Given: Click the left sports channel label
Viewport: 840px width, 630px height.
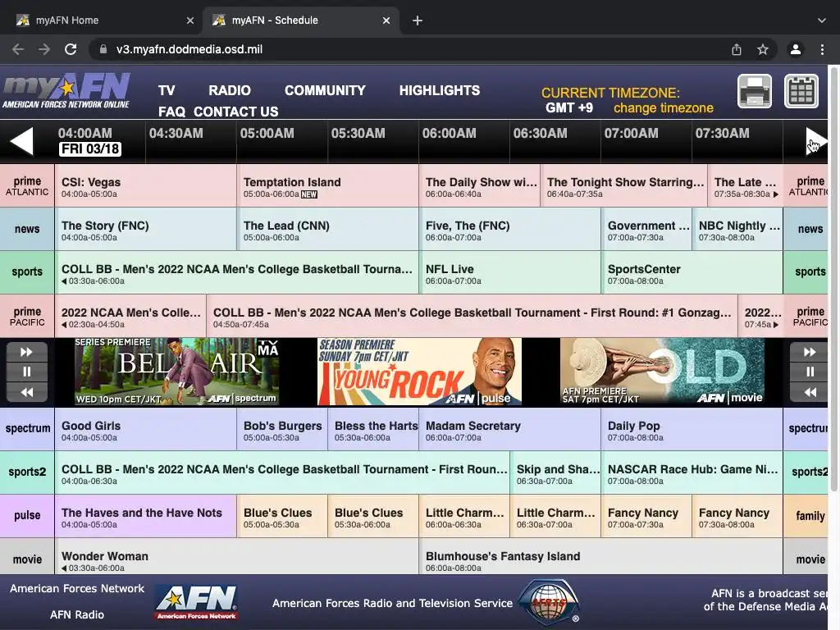Looking at the screenshot, I should coord(27,272).
